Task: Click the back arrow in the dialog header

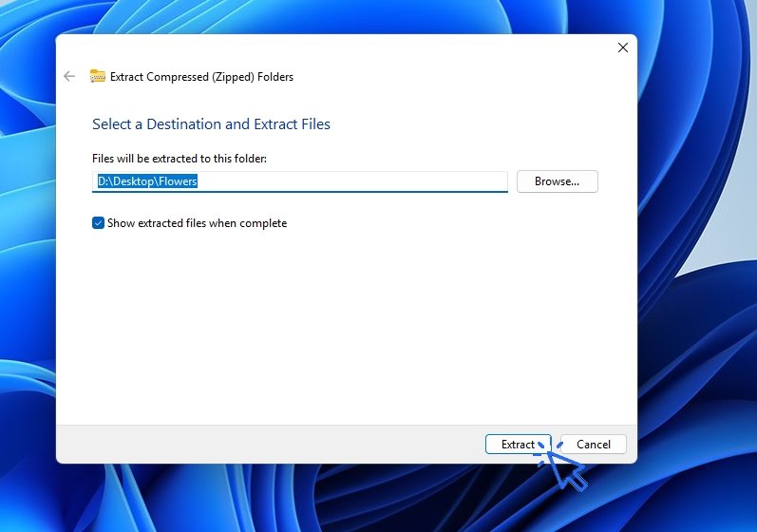Action: (68, 77)
